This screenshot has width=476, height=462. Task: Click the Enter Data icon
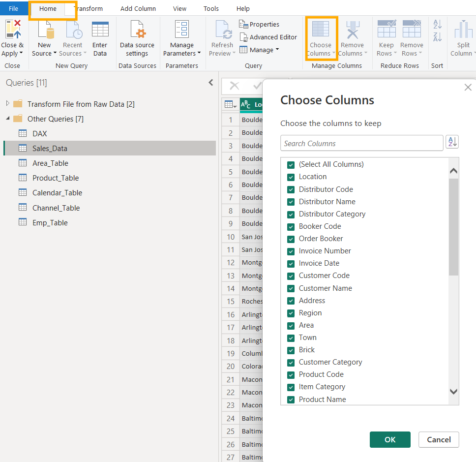(x=100, y=30)
